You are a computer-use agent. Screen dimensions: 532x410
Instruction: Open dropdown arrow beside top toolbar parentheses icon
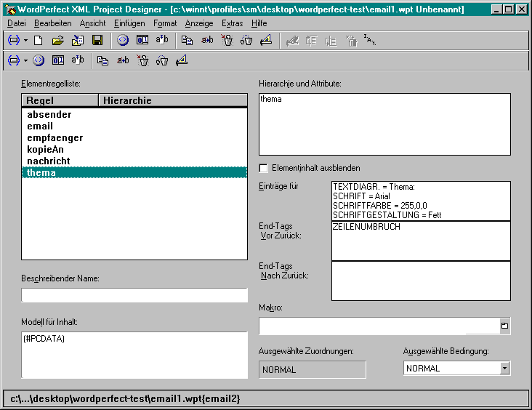pos(25,41)
